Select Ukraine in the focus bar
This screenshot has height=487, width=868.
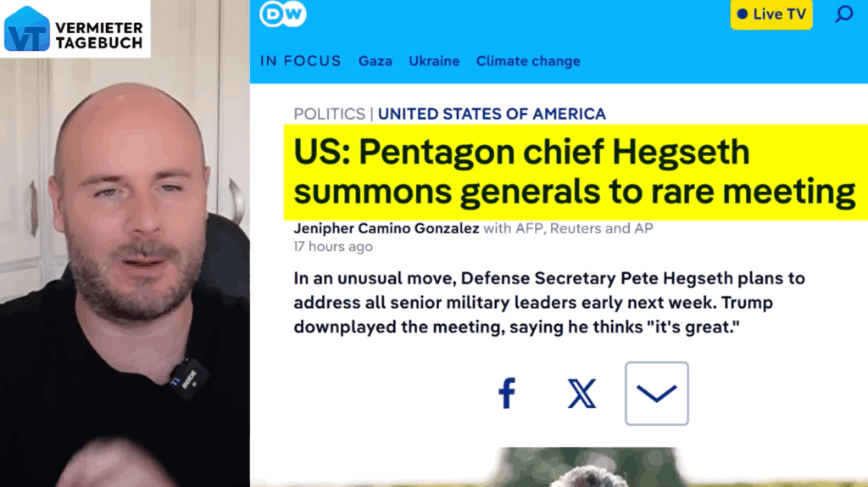[434, 61]
